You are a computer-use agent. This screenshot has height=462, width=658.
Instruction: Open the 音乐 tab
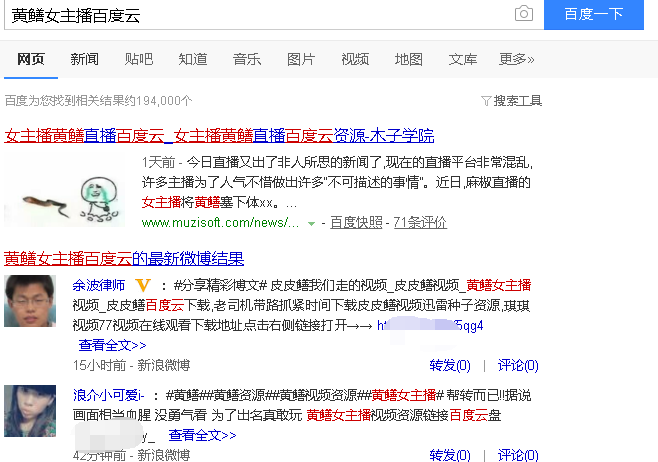click(x=247, y=59)
